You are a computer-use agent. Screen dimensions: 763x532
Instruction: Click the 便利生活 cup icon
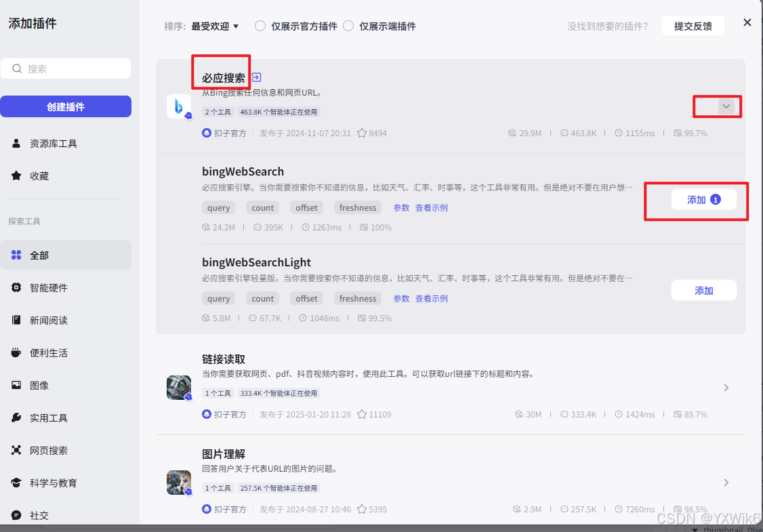click(x=16, y=353)
